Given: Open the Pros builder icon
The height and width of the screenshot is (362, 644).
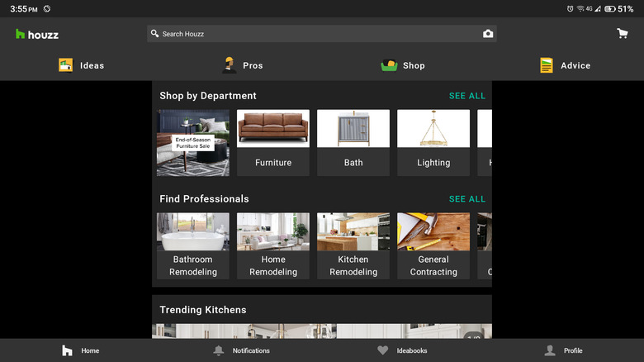Looking at the screenshot, I should click(x=230, y=65).
